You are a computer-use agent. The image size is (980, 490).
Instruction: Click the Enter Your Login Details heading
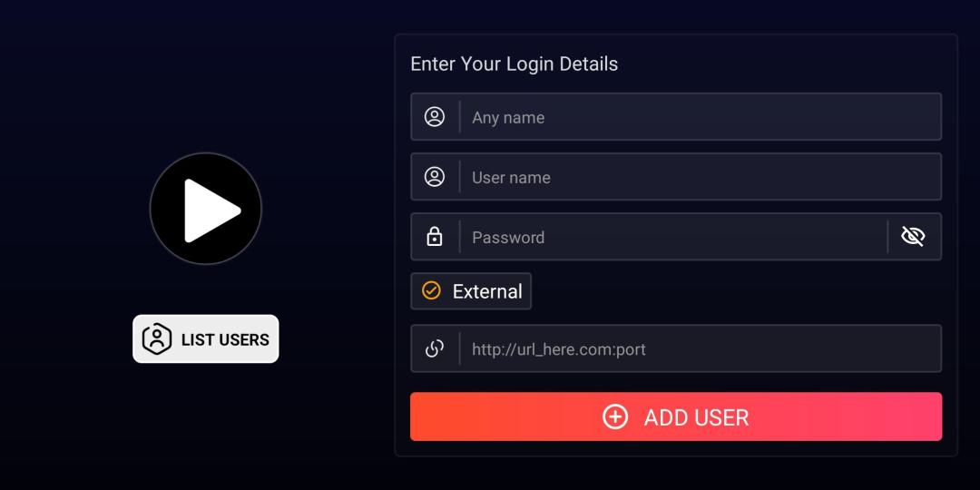click(514, 64)
